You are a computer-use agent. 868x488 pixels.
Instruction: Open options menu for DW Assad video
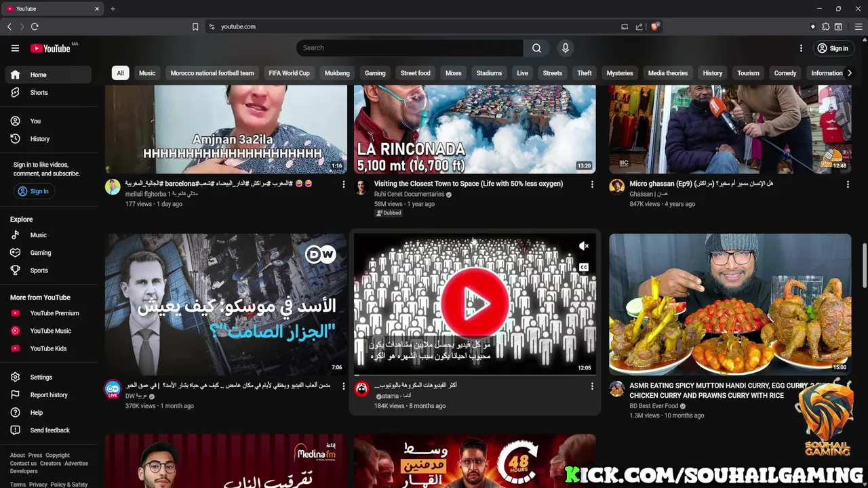[x=343, y=386]
